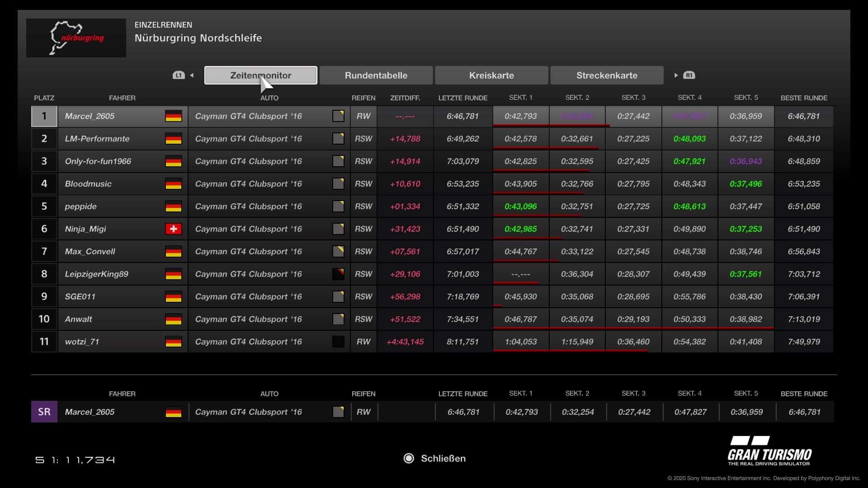Show the Streckenkarte tab

click(607, 75)
